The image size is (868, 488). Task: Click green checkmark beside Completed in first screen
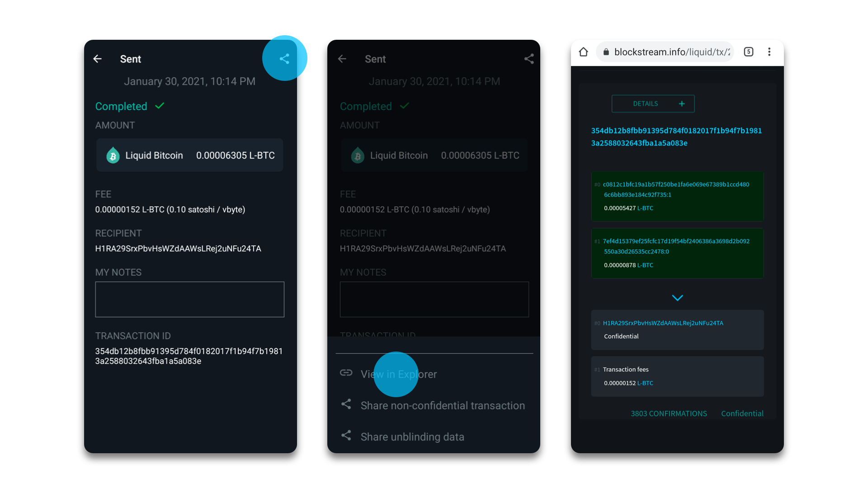point(160,106)
